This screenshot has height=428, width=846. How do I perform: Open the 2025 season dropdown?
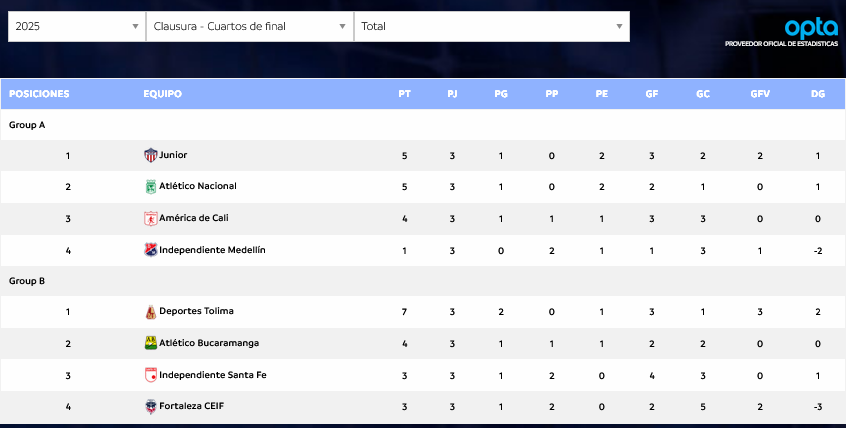click(76, 27)
